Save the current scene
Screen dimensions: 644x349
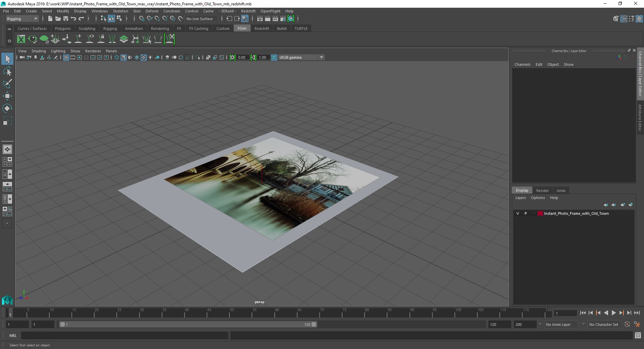(66, 19)
